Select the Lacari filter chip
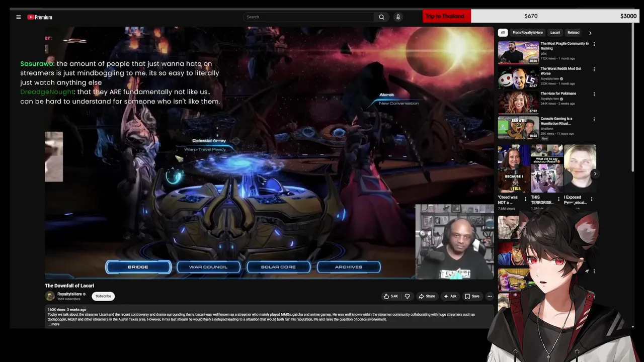 coord(555,33)
